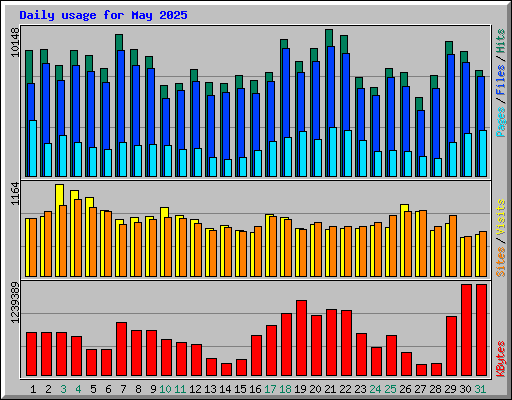Select day label 26 on the axis
Screen dimensions: 512x400
point(405,389)
